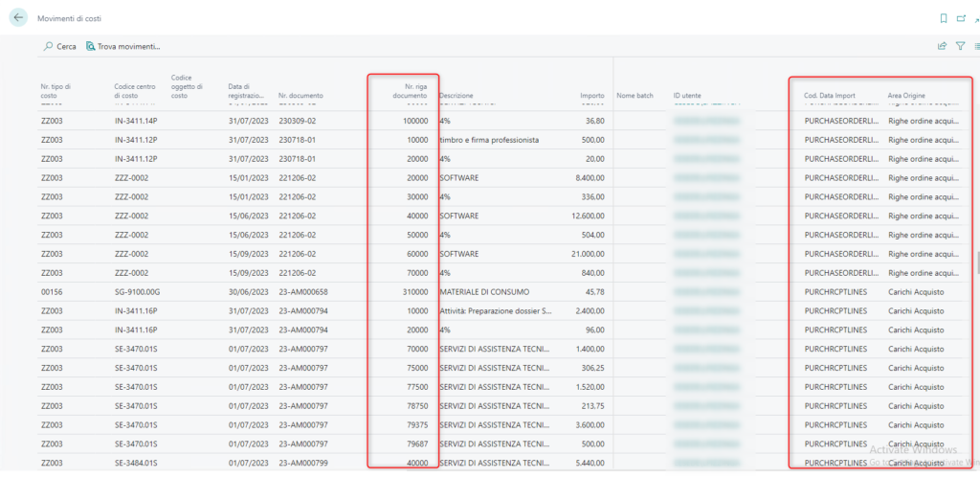Image resolution: width=980 pixels, height=478 pixels.
Task: Click line number 79687
Action: (417, 444)
